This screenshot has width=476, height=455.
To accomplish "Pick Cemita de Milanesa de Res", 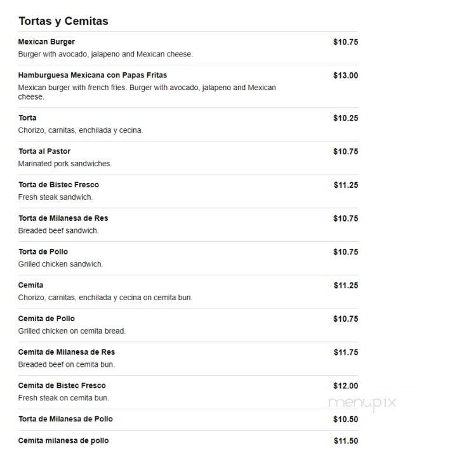I will (x=67, y=352).
